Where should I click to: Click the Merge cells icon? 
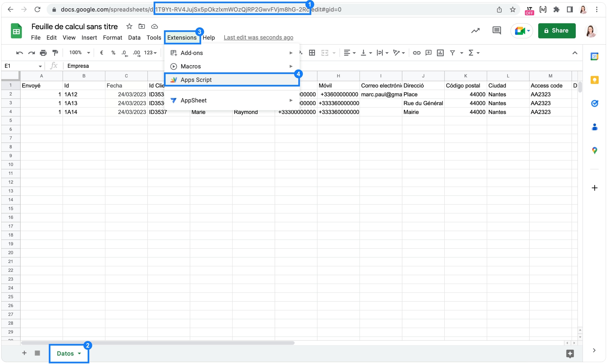click(325, 53)
